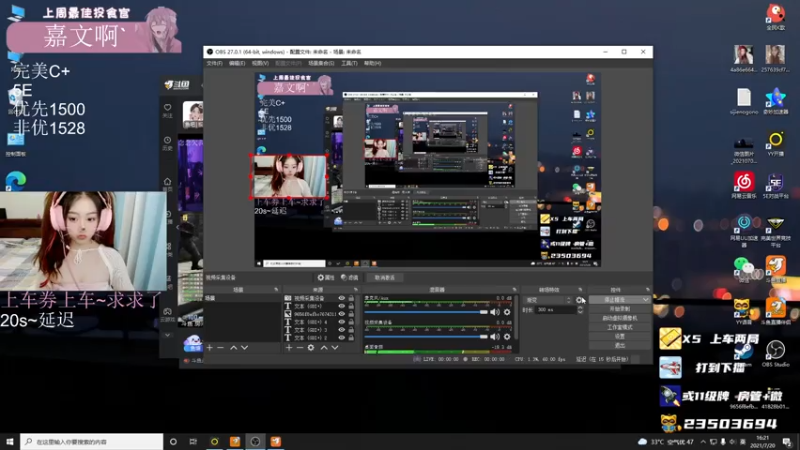Image resolution: width=800 pixels, height=450 pixels.
Task: Toggle lock on 文本 (GDI+) 4 source
Action: (351, 322)
